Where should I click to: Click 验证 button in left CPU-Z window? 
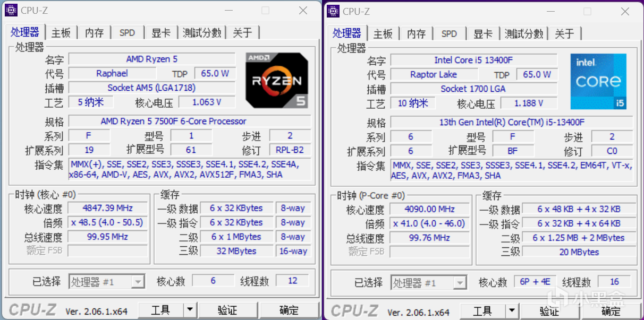(227, 310)
